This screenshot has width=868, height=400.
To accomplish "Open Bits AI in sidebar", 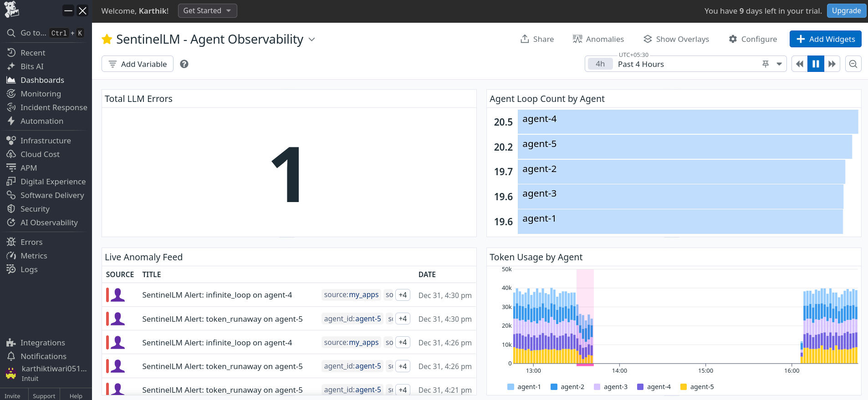I will tap(32, 66).
